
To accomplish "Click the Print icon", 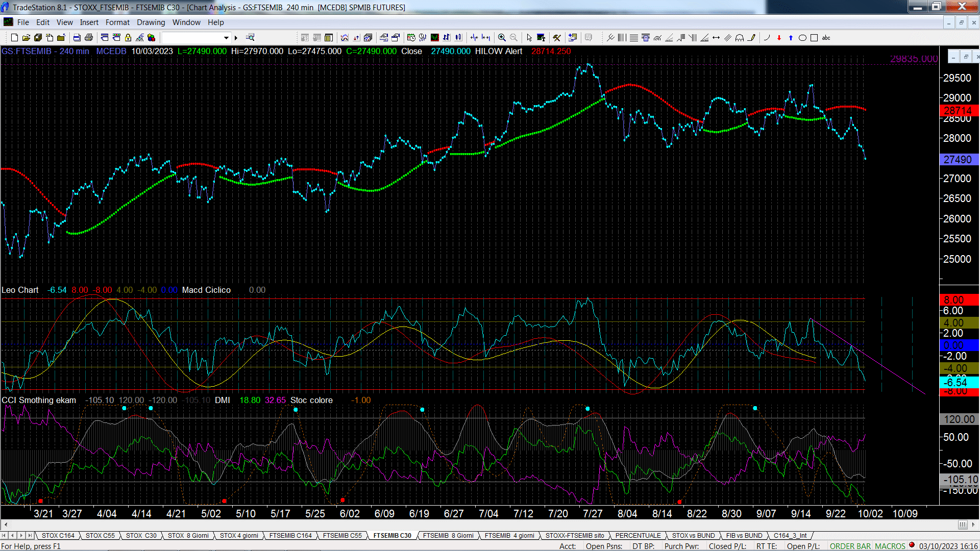I will (89, 38).
